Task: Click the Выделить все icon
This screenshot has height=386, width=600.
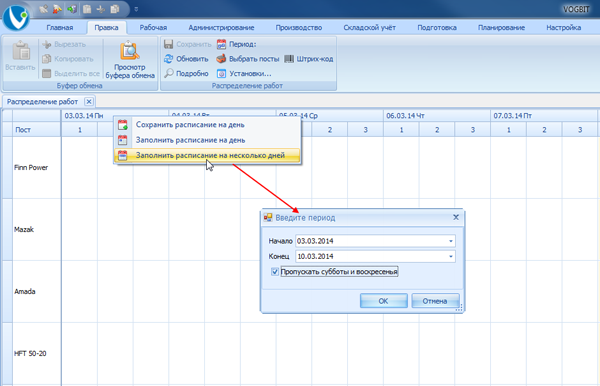Action: 47,73
